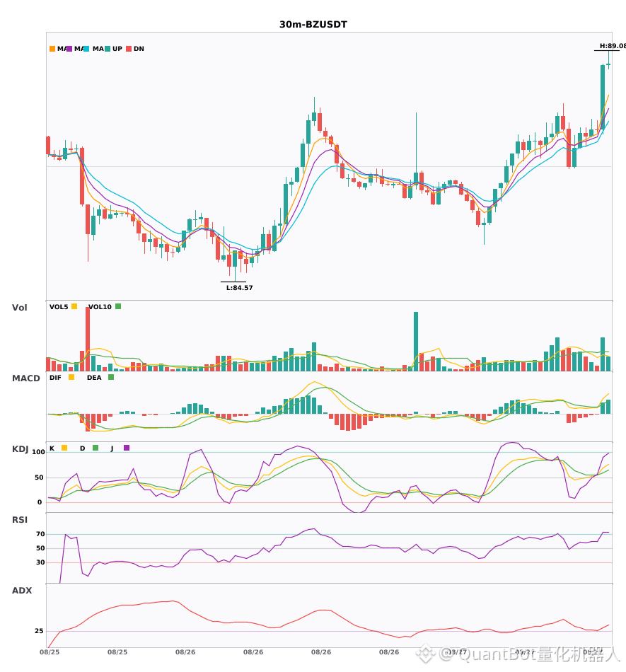Click the VOL10 legend text
The image size is (626, 672).
(x=100, y=307)
